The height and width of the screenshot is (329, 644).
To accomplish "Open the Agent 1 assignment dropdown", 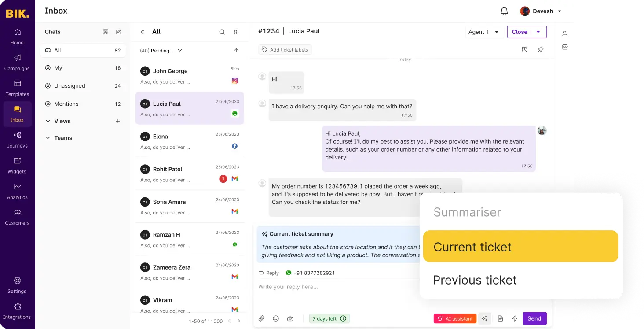I will pyautogui.click(x=484, y=32).
